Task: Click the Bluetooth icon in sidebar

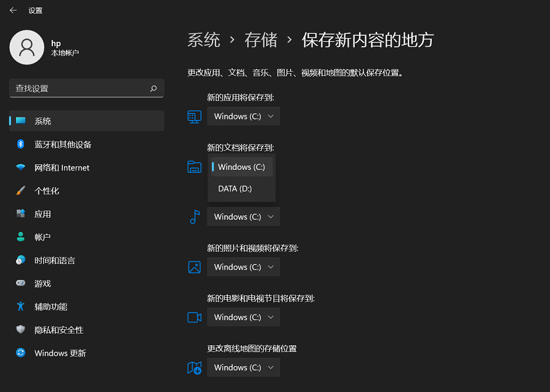Action: [21, 144]
